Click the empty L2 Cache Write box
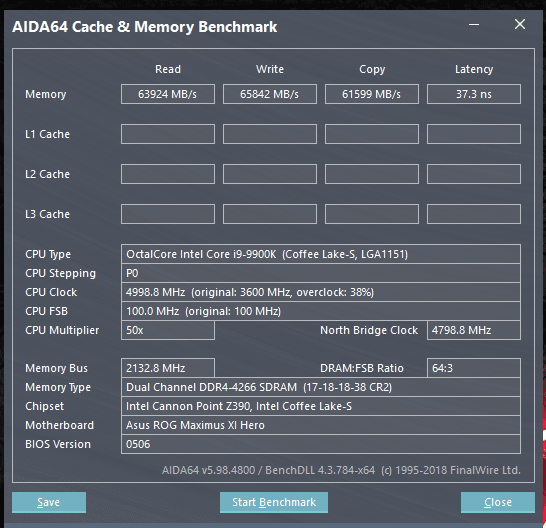This screenshot has height=528, width=546. pos(270,174)
